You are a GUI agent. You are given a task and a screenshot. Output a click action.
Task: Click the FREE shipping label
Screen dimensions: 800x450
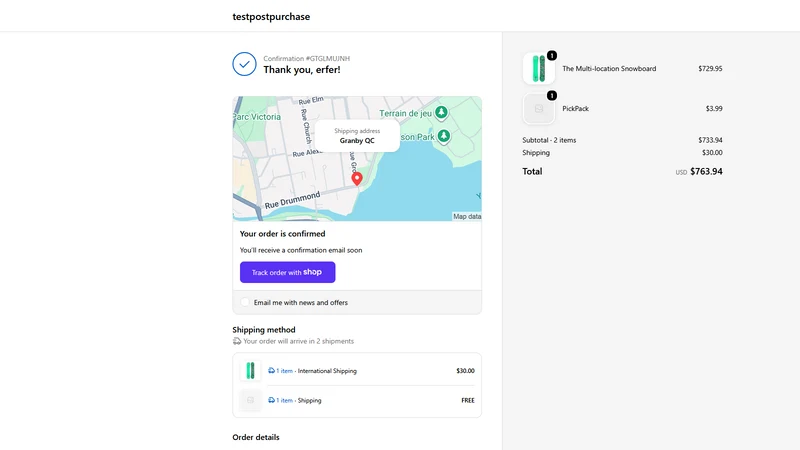click(468, 401)
